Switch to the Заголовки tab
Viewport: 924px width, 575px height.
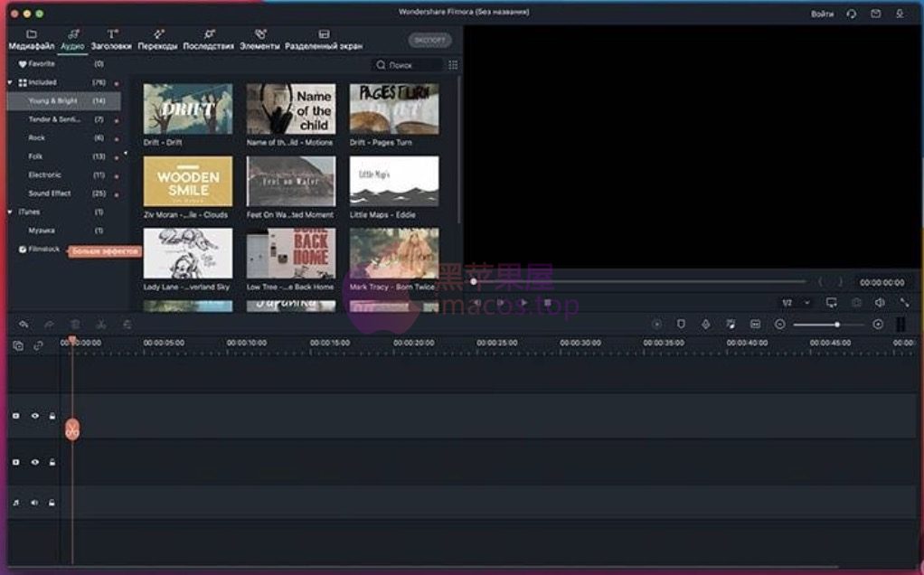[x=111, y=40]
